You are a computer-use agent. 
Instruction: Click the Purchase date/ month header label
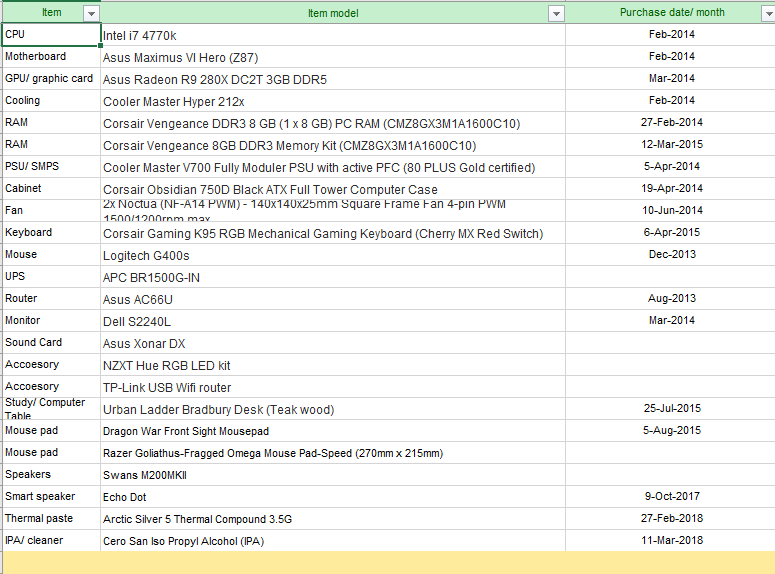coord(672,12)
